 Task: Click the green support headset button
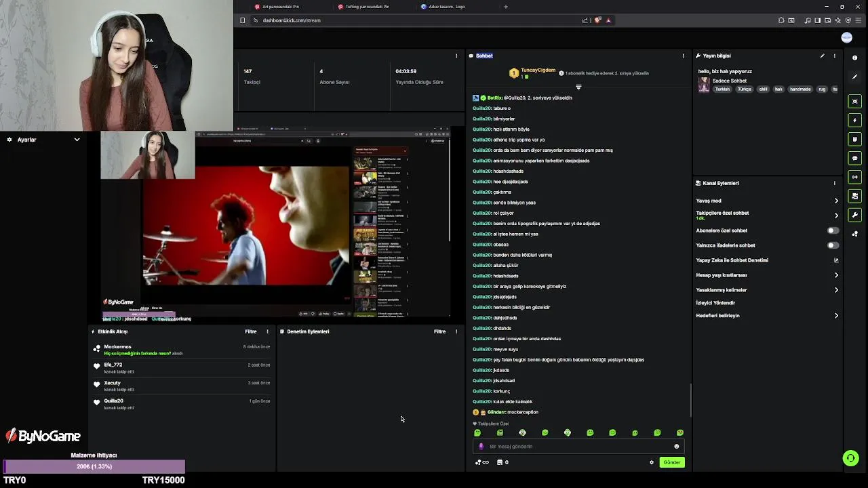click(x=850, y=458)
